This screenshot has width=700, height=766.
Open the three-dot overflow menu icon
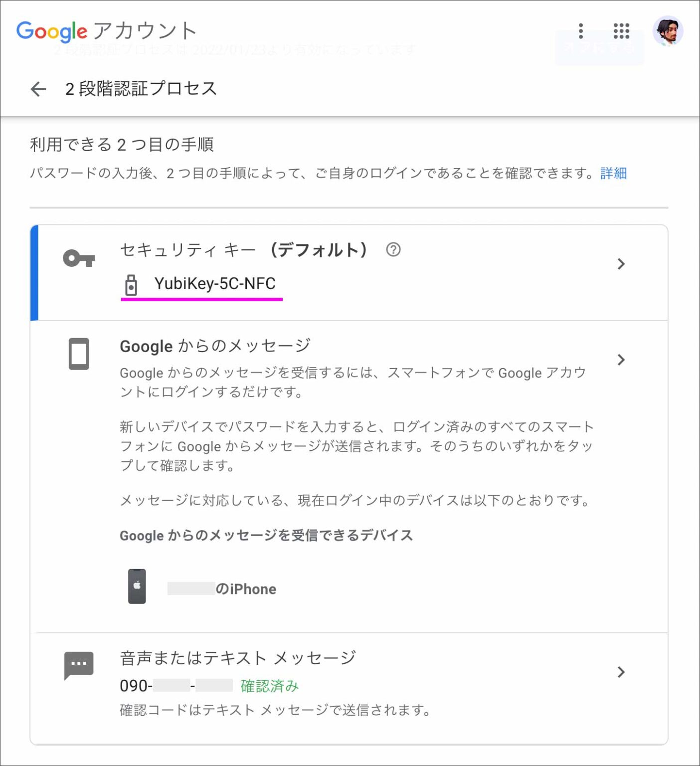coord(581,31)
